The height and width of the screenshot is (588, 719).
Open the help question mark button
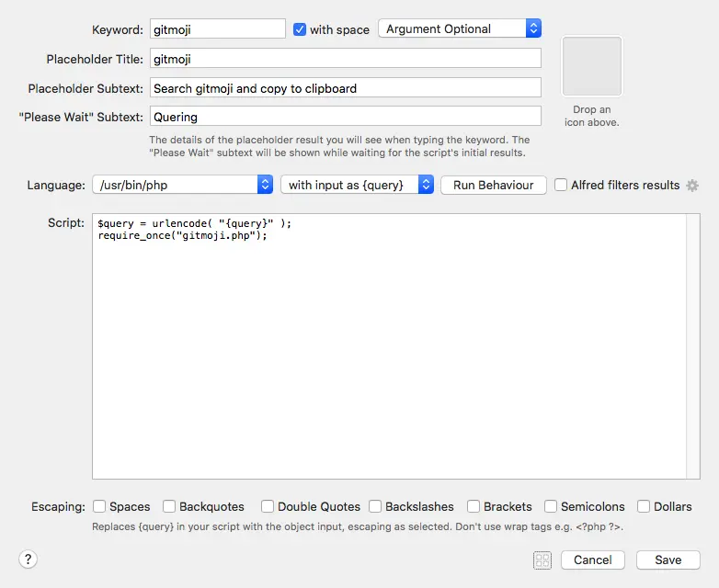[28, 560]
